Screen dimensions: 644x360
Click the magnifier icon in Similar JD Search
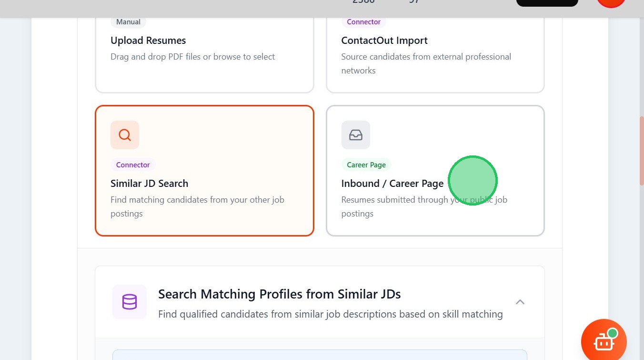(x=125, y=135)
